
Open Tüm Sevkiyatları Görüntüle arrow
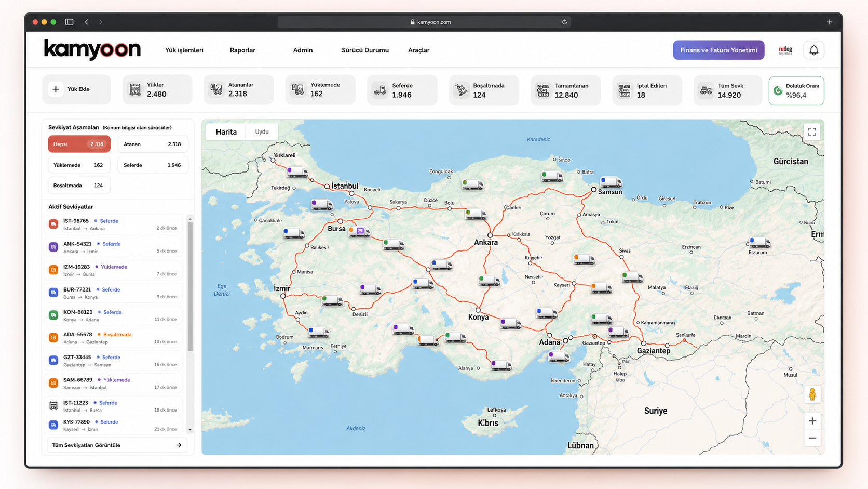click(179, 445)
